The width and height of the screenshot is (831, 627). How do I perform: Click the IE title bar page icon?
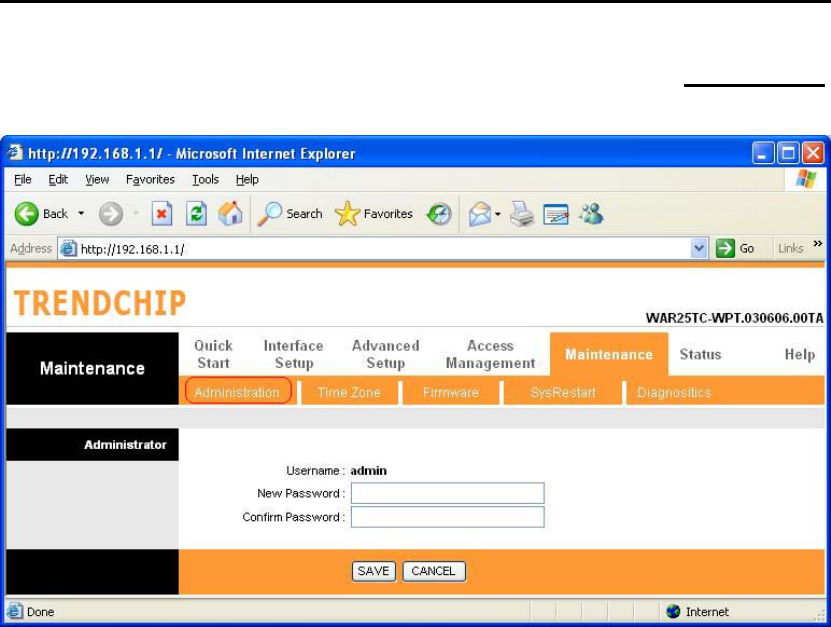click(15, 153)
